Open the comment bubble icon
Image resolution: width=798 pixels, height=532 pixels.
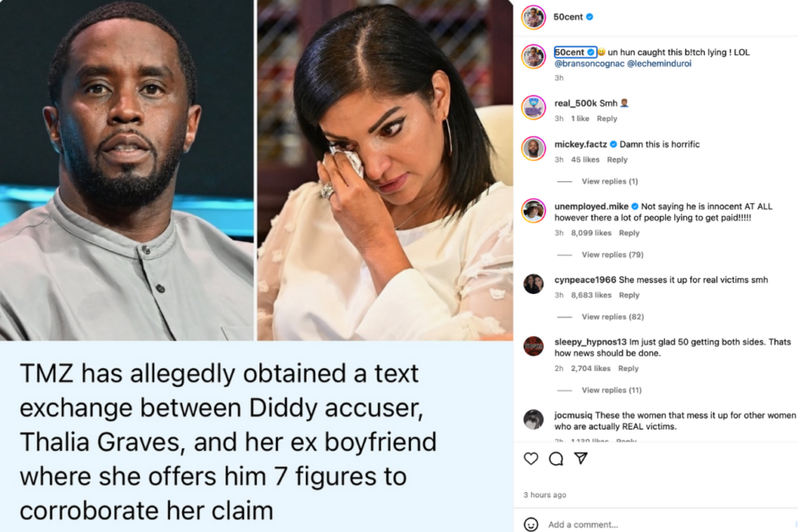[x=556, y=458]
